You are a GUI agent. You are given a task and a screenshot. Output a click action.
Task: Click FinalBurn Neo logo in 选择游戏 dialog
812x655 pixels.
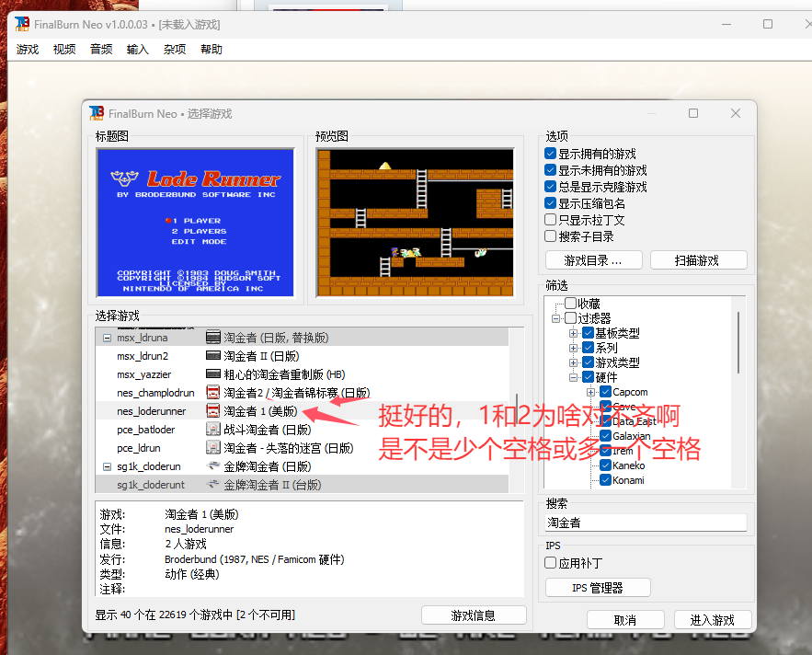pyautogui.click(x=97, y=113)
